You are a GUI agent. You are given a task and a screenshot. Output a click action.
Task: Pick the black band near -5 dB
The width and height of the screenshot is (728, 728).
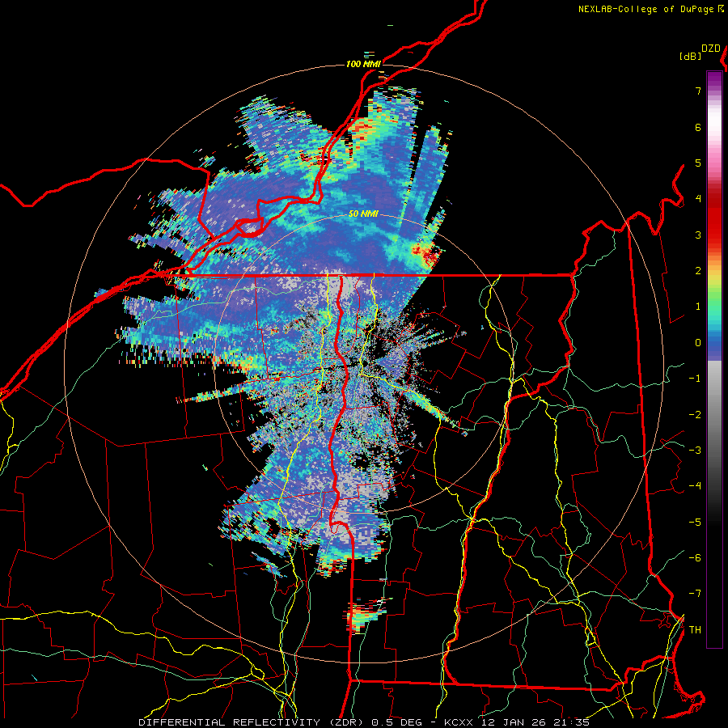(714, 523)
